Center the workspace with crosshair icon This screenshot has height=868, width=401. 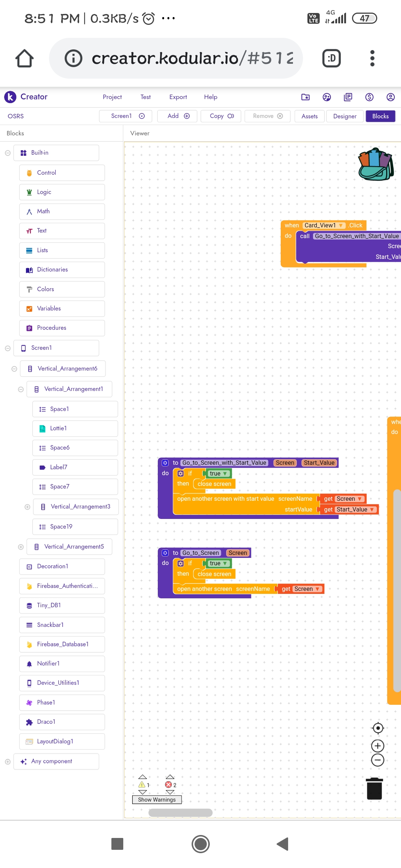pos(378,728)
